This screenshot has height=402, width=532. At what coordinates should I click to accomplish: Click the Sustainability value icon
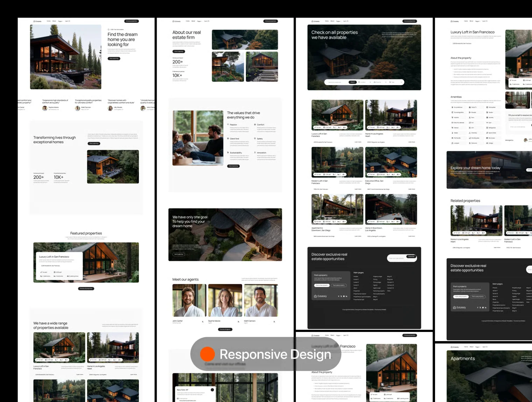[x=228, y=153]
